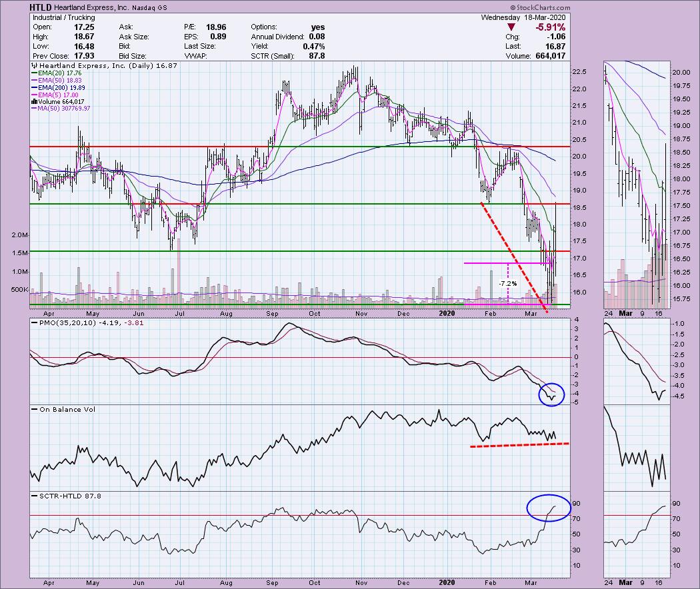Click the Last Size label
This screenshot has width=700, height=589.
tap(199, 47)
